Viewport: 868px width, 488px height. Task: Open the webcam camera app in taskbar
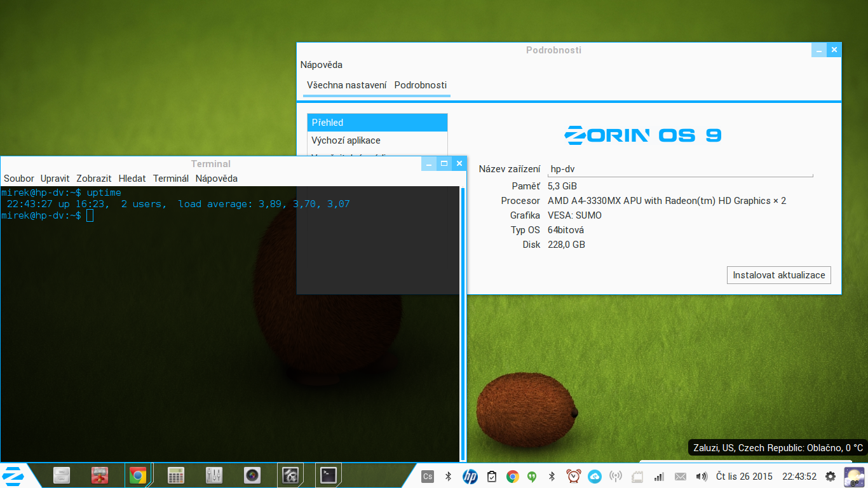pyautogui.click(x=252, y=475)
